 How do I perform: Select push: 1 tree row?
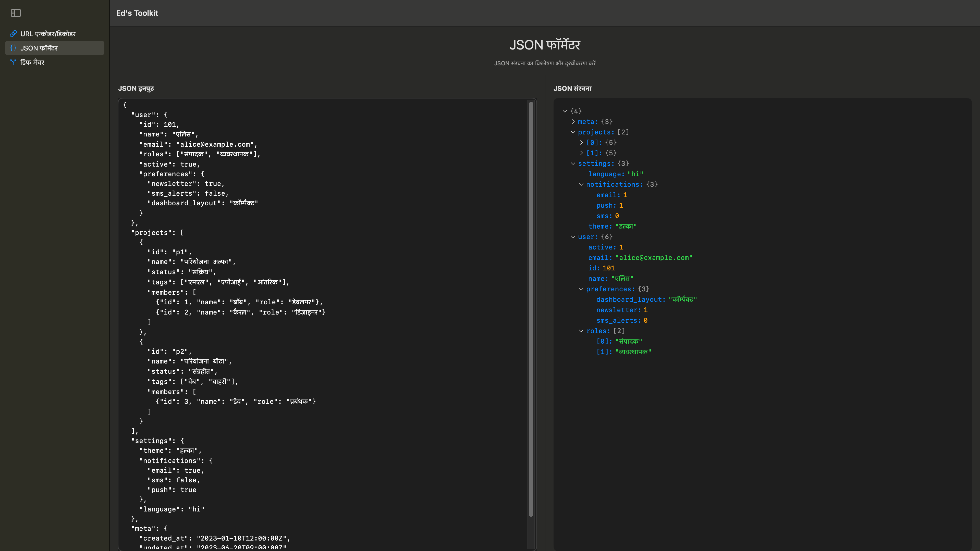point(609,205)
